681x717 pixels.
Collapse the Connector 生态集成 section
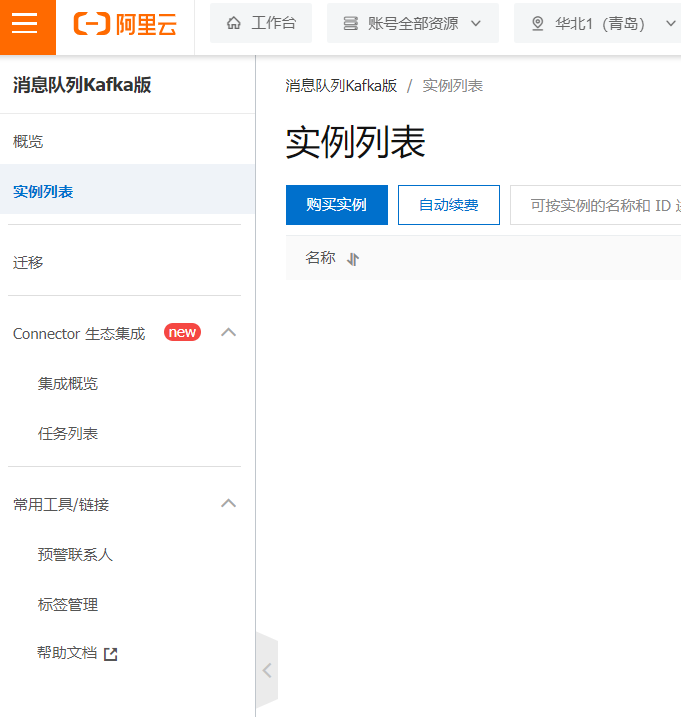(x=228, y=332)
